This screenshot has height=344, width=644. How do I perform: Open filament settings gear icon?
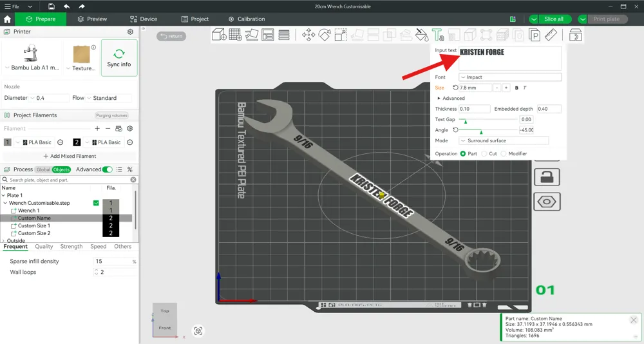130,129
